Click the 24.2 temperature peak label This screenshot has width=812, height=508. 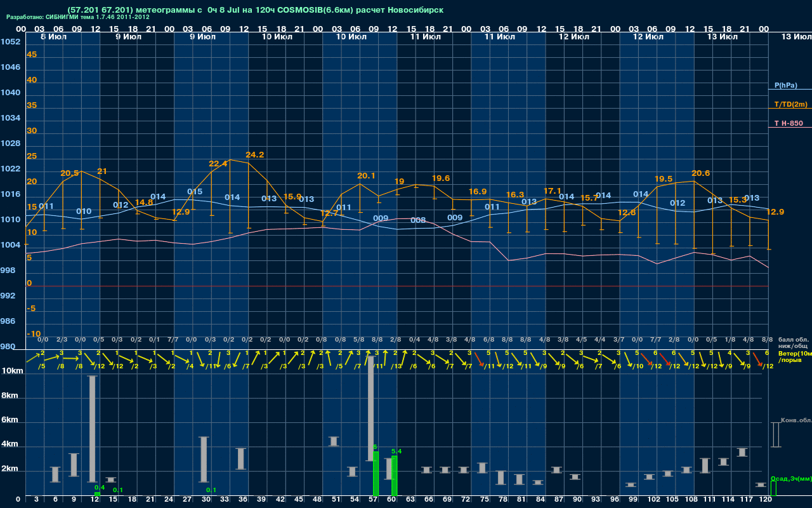coord(255,154)
